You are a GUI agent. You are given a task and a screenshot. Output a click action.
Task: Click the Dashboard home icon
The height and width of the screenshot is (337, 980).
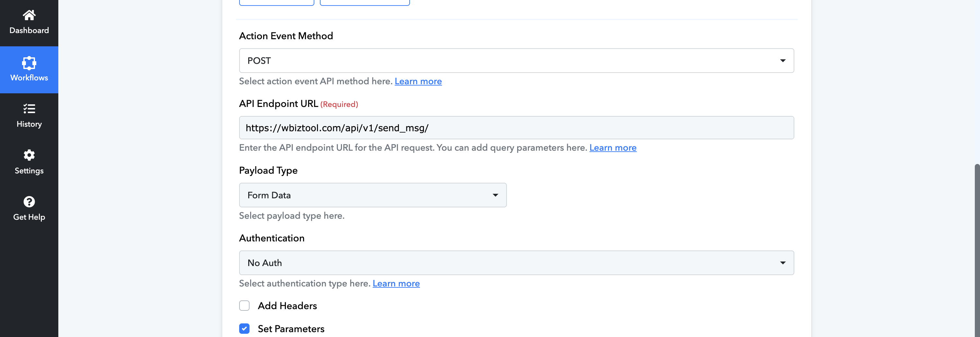[29, 15]
